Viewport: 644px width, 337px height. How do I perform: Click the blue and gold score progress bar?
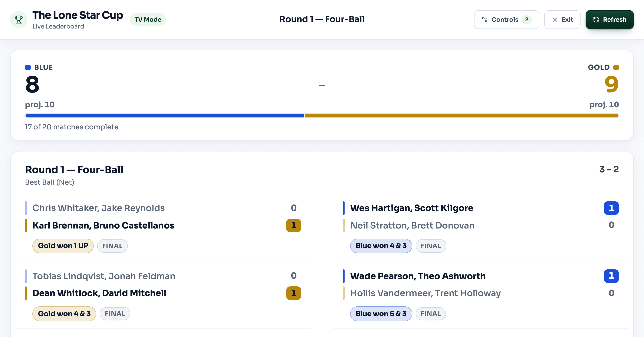[322, 115]
